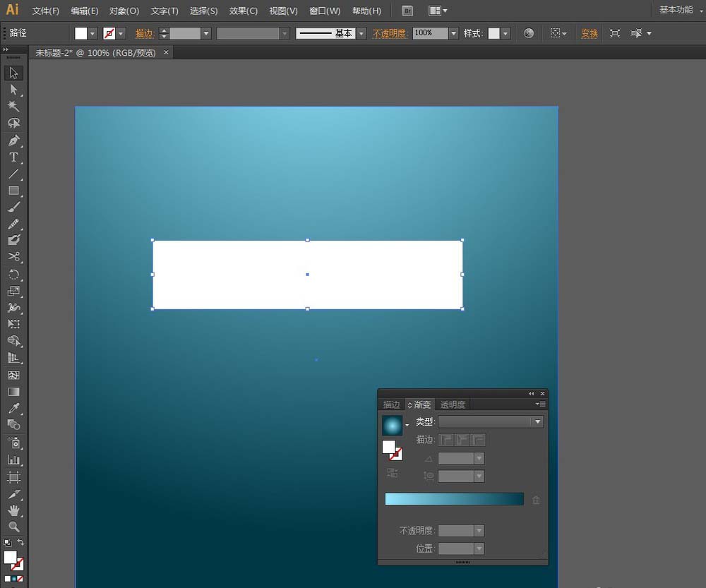The width and height of the screenshot is (706, 588).
Task: Select the Scale tool
Action: 13,291
